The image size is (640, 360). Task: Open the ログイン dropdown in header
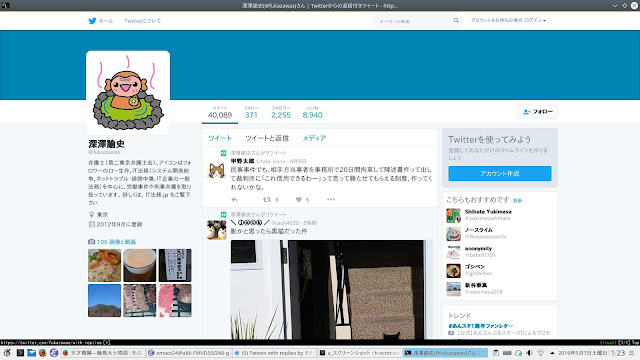pyautogui.click(x=535, y=20)
